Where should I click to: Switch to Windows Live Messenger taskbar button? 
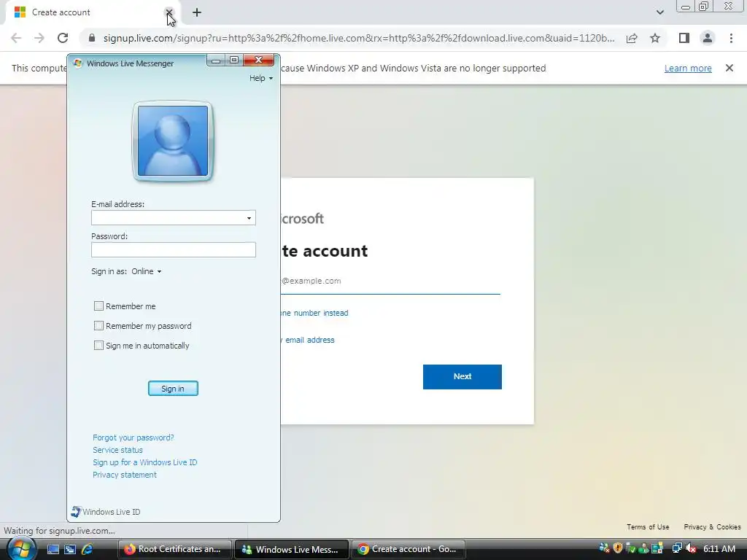tap(292, 549)
